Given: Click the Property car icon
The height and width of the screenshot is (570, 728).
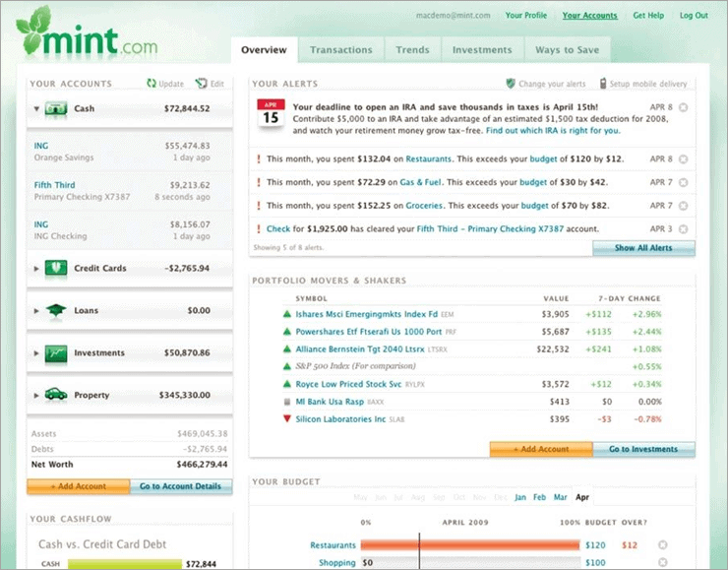Looking at the screenshot, I should (56, 395).
